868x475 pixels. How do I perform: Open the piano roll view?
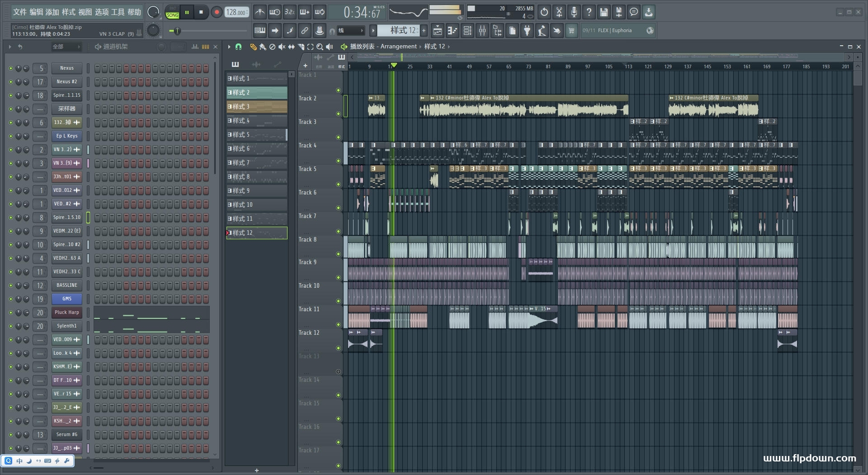tap(452, 31)
